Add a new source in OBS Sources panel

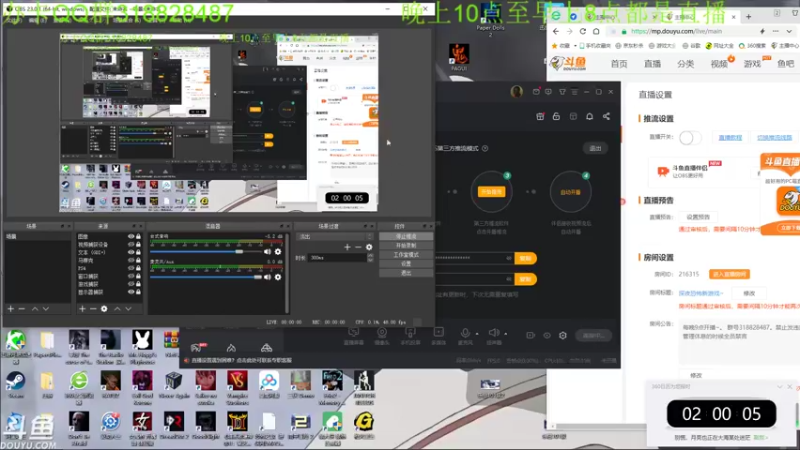(x=82, y=309)
